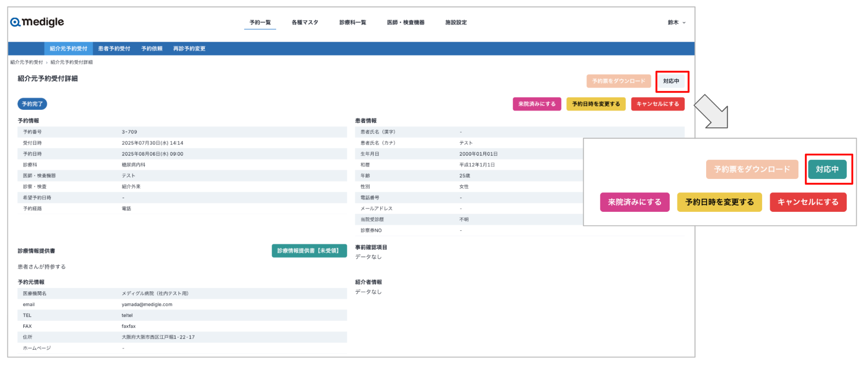Click the birth date 2000年01月01日
The image size is (868, 365).
(478, 154)
